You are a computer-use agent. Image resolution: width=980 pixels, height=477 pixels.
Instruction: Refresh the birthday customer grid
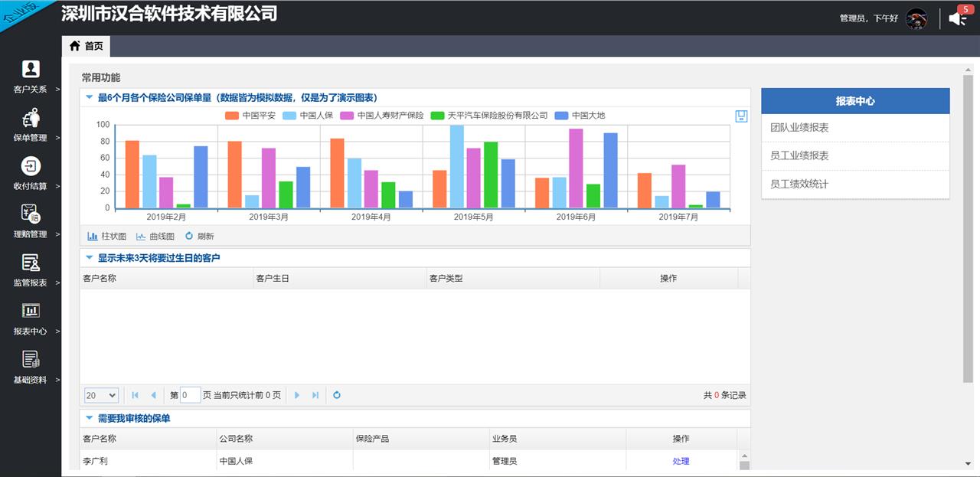[336, 395]
